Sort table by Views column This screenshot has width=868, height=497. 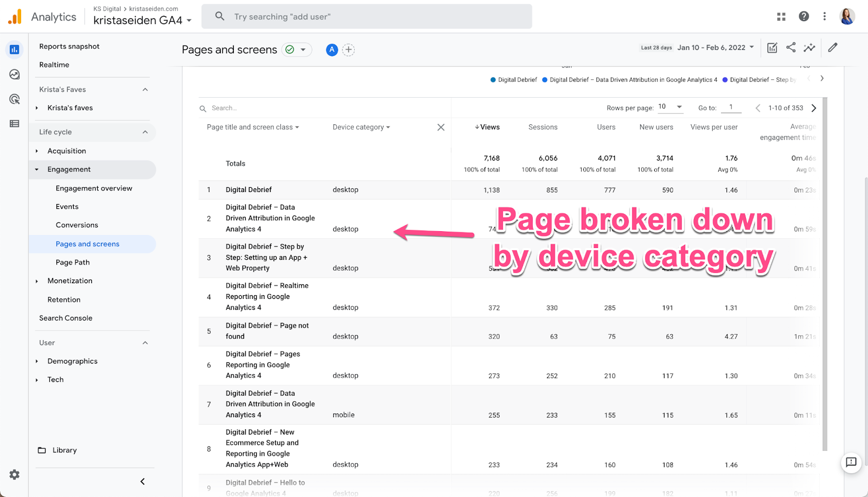click(487, 128)
